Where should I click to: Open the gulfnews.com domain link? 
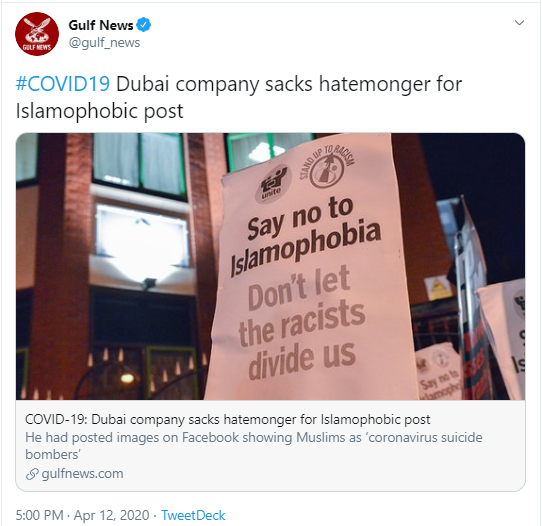point(82,473)
